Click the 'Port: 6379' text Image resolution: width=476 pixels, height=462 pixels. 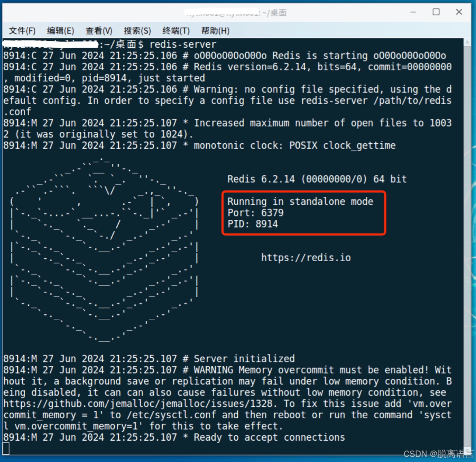(x=255, y=213)
